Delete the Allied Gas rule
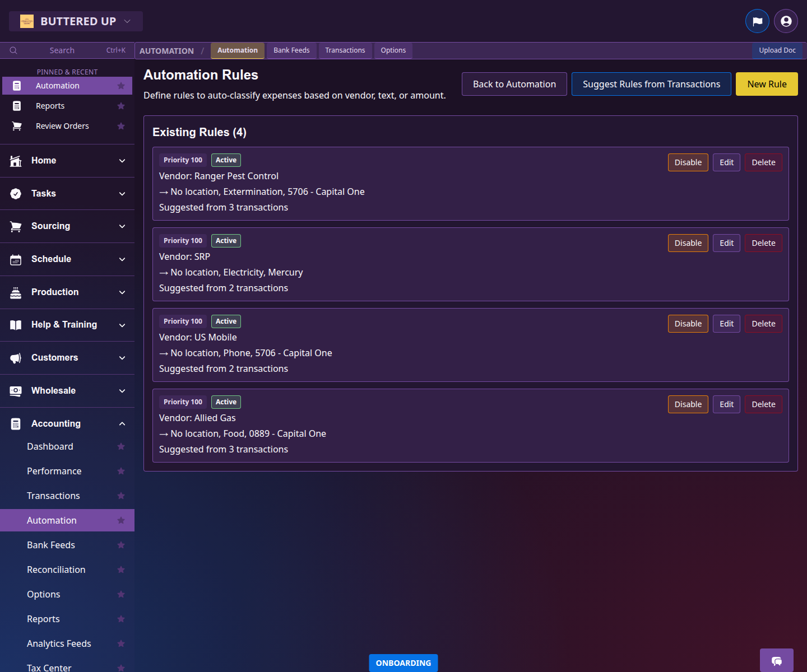807x672 pixels. click(763, 404)
